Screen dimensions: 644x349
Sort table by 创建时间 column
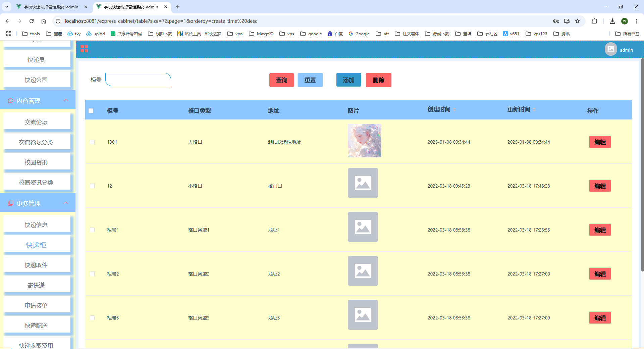pyautogui.click(x=455, y=110)
